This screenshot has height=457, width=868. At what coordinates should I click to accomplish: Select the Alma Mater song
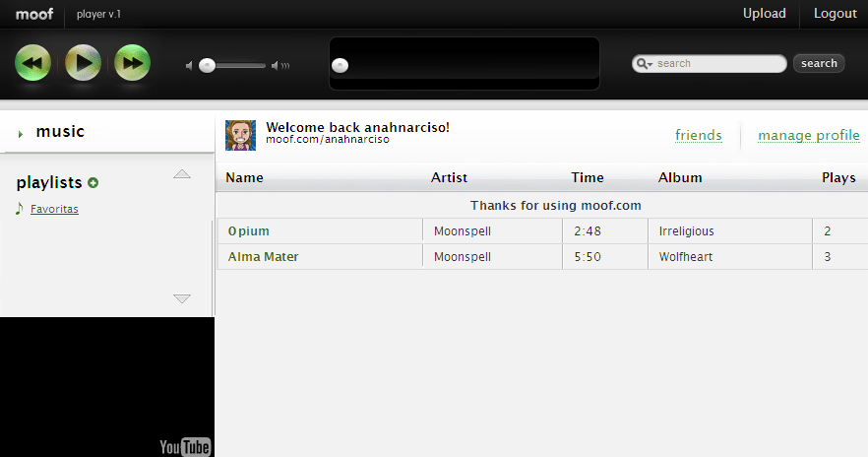coord(263,256)
